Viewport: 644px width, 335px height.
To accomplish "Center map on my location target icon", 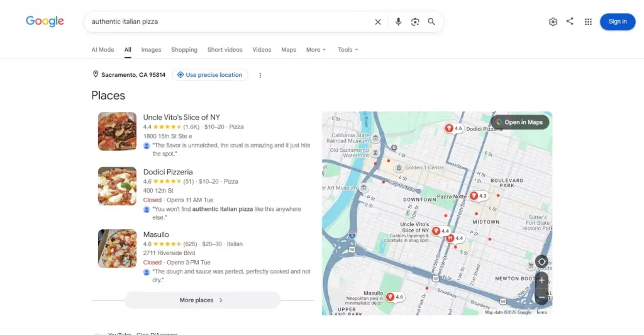I will click(x=541, y=261).
